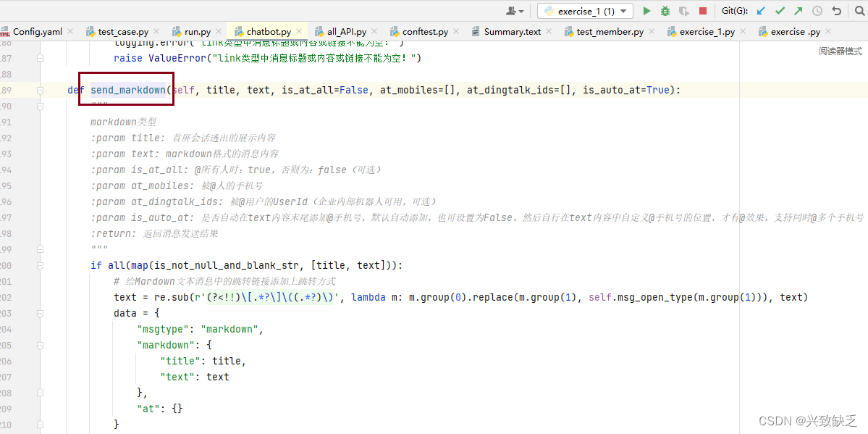
Task: Open the user account dropdown near the toolbar
Action: point(514,11)
